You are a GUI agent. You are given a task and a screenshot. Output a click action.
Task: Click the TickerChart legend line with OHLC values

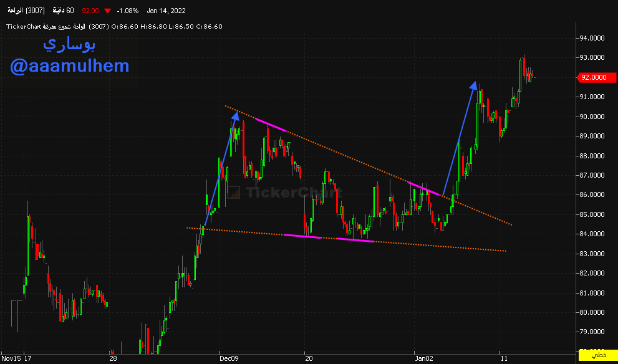[x=114, y=26]
